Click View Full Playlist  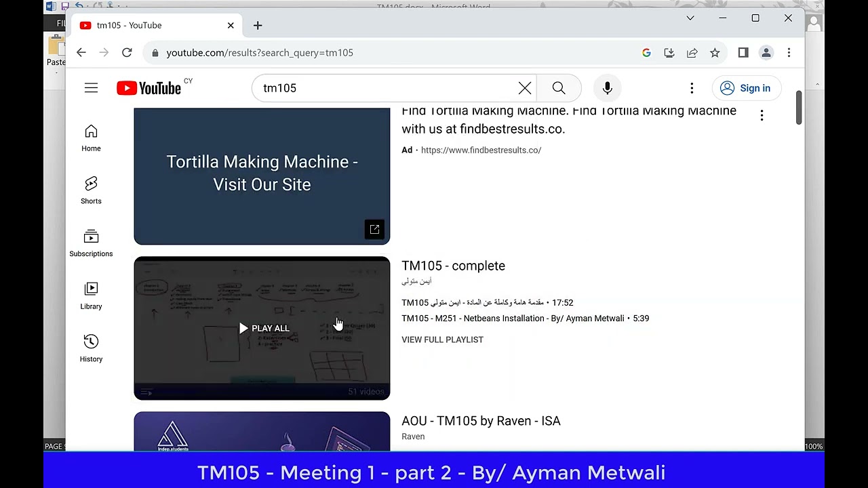coord(442,340)
